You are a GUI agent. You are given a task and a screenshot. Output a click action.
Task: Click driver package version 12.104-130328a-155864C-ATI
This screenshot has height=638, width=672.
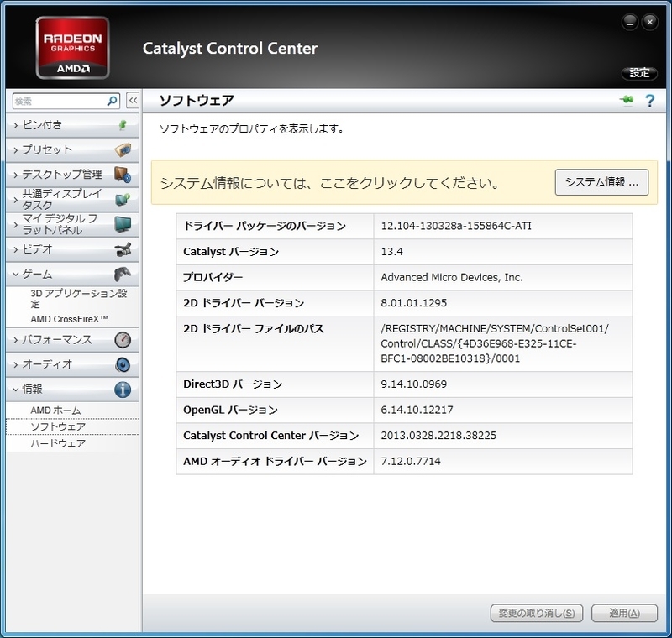[x=456, y=226]
